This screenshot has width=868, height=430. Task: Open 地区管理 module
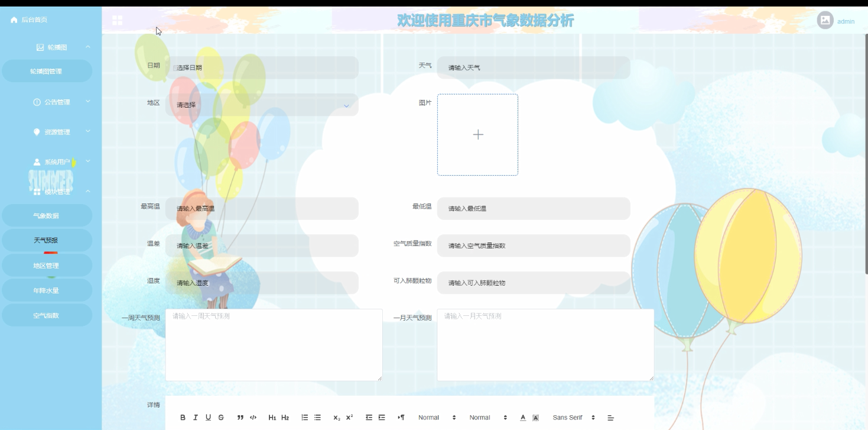click(x=47, y=266)
